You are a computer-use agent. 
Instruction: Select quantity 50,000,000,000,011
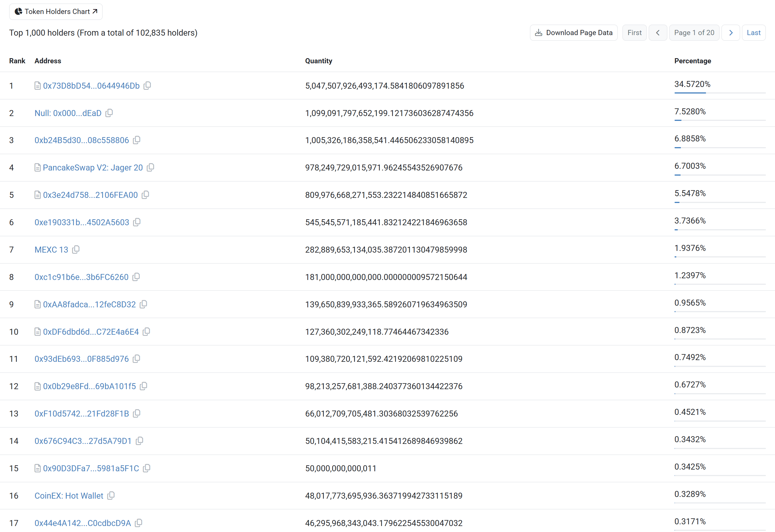coord(341,468)
